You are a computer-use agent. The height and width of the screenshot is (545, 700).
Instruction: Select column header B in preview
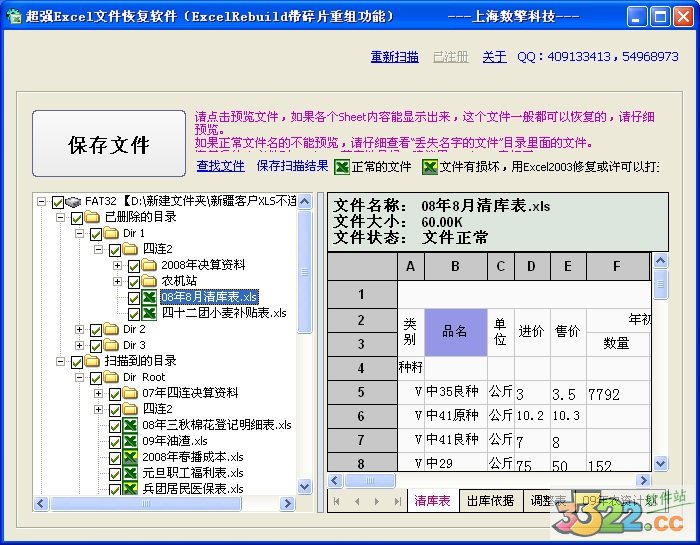click(x=455, y=266)
